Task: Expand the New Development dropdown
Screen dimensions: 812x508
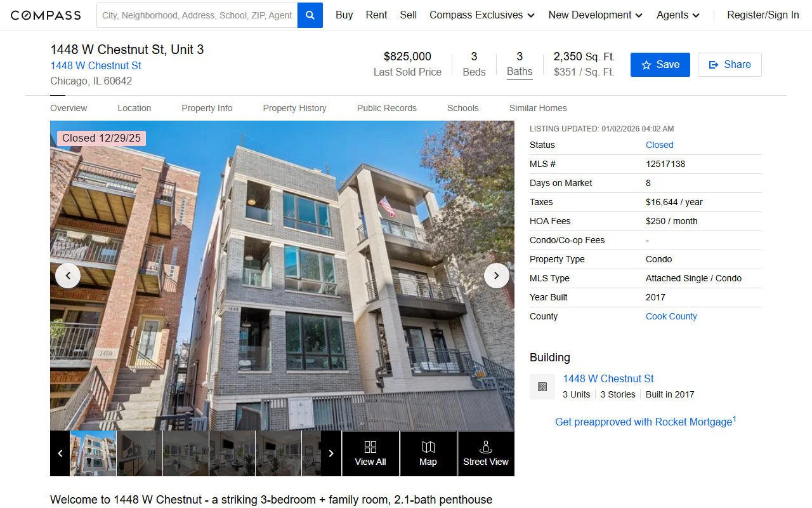Action: [x=596, y=15]
